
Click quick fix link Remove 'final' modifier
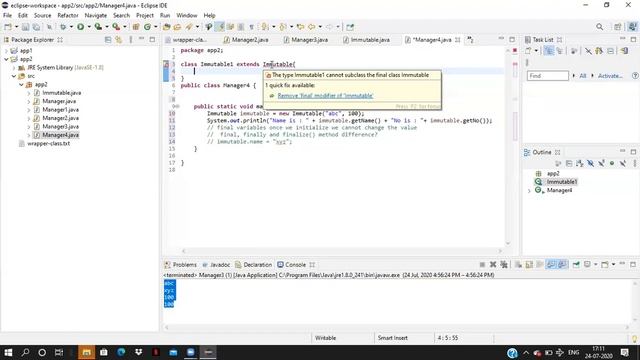point(325,96)
